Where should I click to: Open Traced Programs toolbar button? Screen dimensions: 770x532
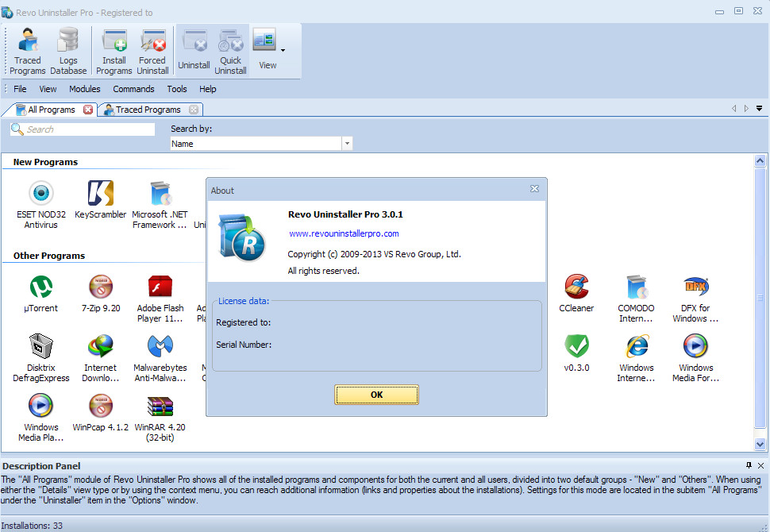(x=28, y=52)
